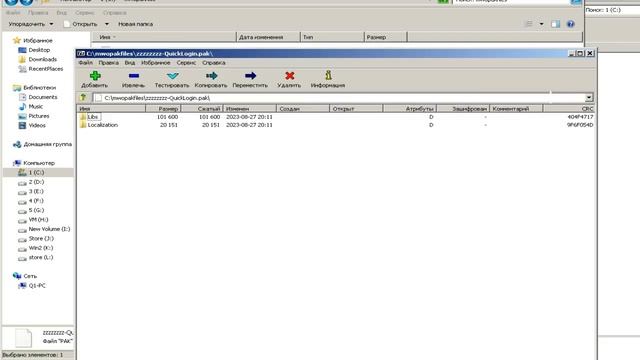Click the Info (Информация) icon
This screenshot has width=640, height=360.
tap(328, 75)
